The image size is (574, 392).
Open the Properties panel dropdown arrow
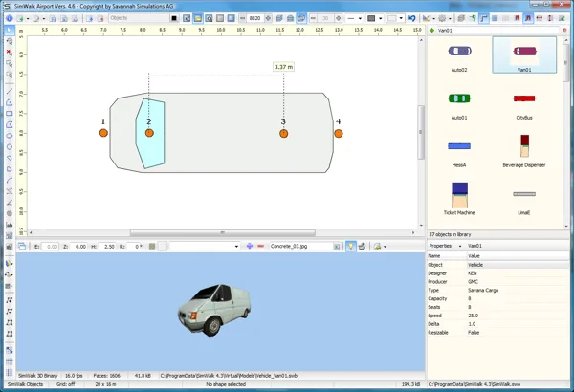tap(460, 246)
